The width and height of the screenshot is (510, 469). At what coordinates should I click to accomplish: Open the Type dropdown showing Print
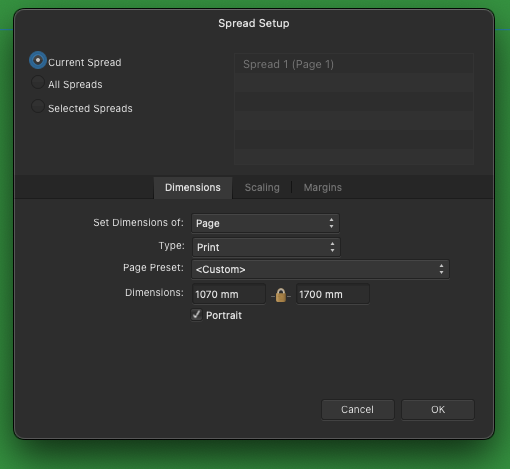point(266,247)
